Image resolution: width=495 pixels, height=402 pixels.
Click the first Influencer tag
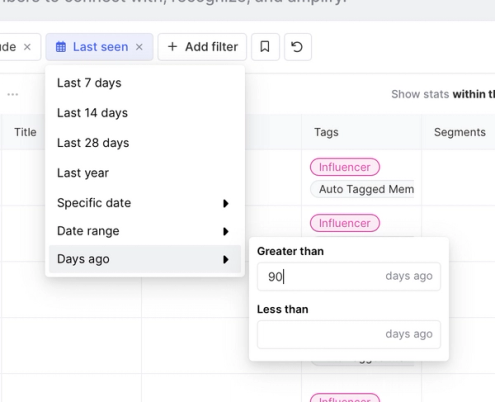(345, 167)
